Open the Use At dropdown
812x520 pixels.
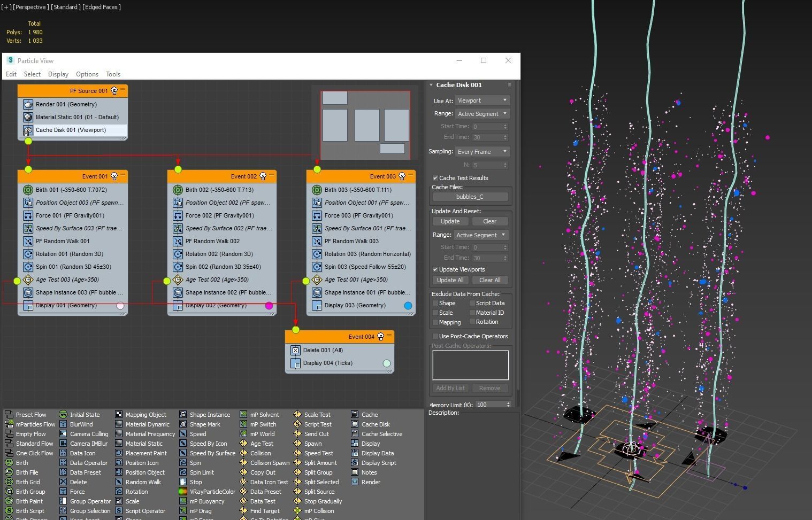point(482,100)
